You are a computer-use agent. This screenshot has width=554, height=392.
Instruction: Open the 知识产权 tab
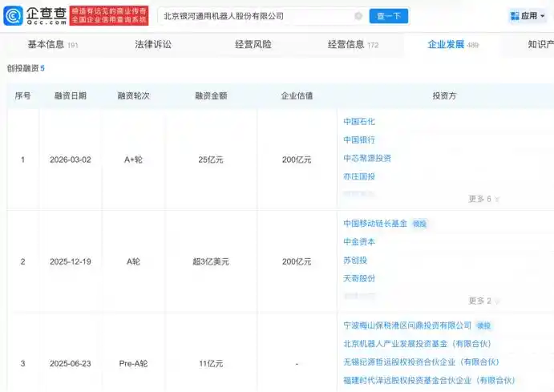[x=541, y=45]
